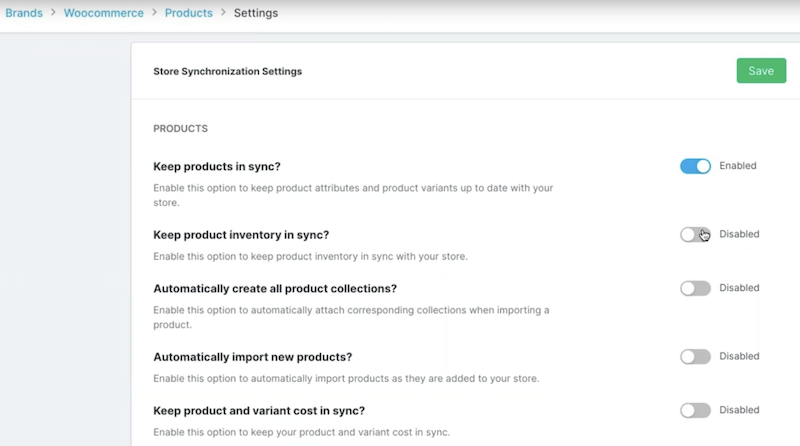Click the Store Synchronization Settings heading
Viewport: 800px width, 446px height.
pos(228,71)
